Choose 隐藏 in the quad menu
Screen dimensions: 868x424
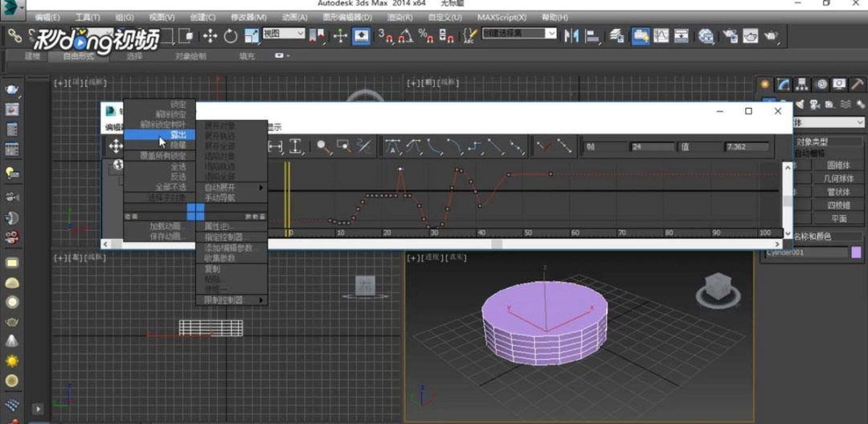[x=159, y=145]
